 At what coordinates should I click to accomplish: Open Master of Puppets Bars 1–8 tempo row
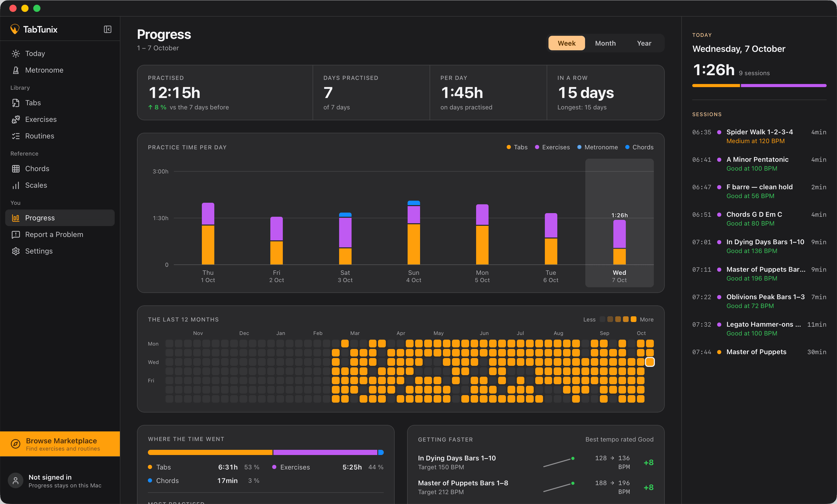coord(536,487)
